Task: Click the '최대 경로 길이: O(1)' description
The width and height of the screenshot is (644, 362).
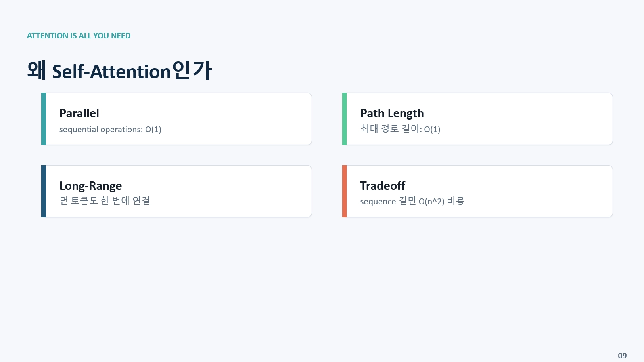Action: click(400, 129)
